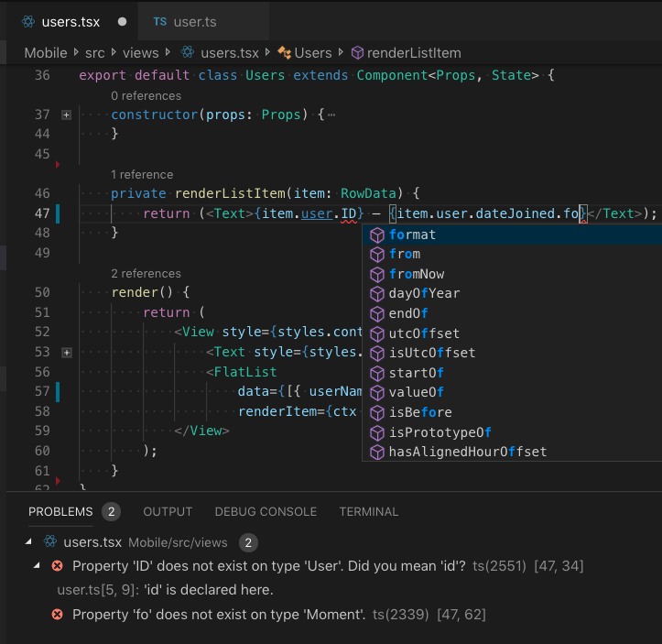Click the method cube icon beside renderListItem breadcrumb
Image resolution: width=662 pixels, height=644 pixels.
tap(357, 53)
